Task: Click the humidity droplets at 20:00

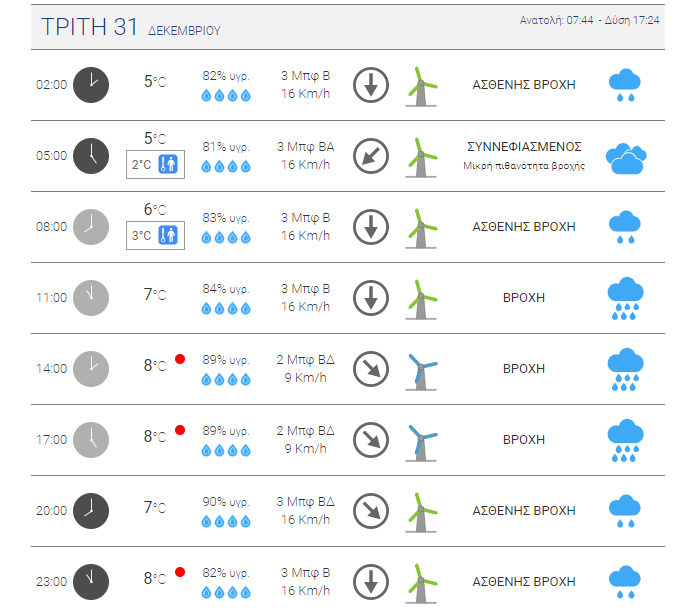Action: (x=226, y=522)
